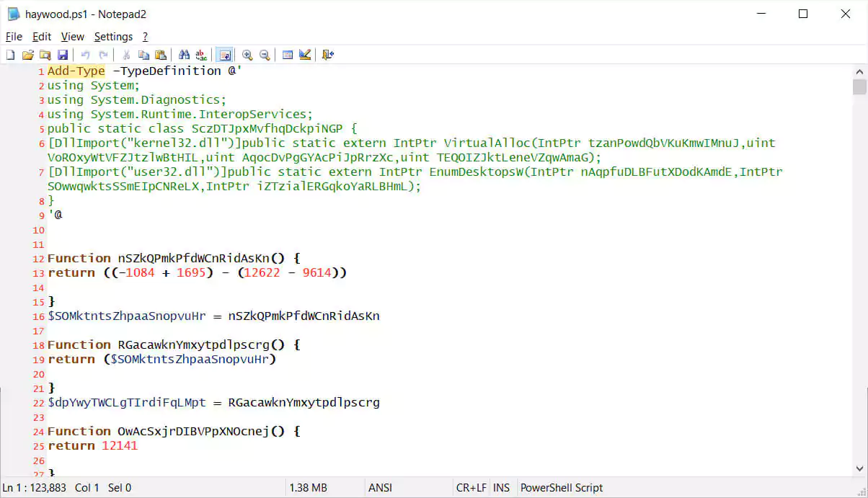Viewport: 868px width, 498px height.
Task: Paste clipboard contents with the Paste icon
Action: click(161, 55)
